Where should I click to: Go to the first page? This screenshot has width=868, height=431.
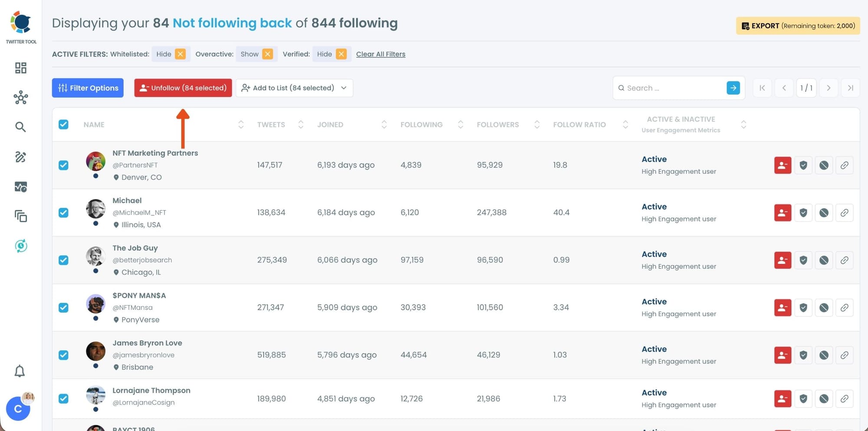(x=762, y=88)
